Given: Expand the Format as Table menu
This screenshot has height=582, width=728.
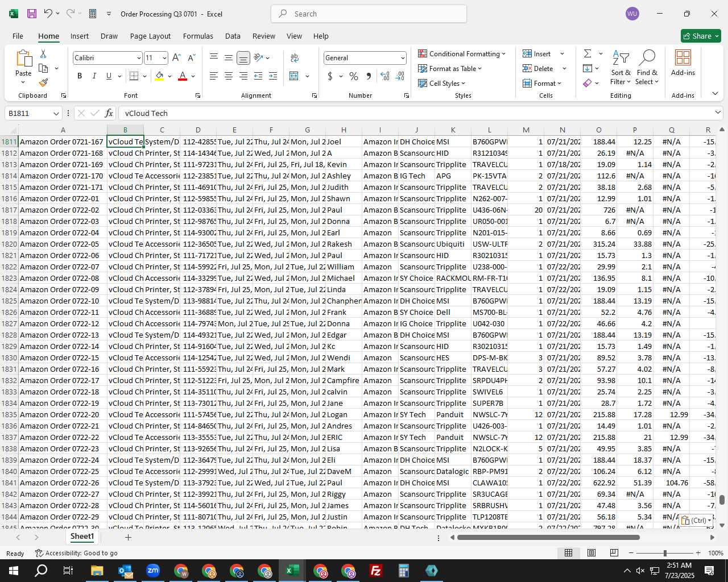Looking at the screenshot, I should point(450,68).
